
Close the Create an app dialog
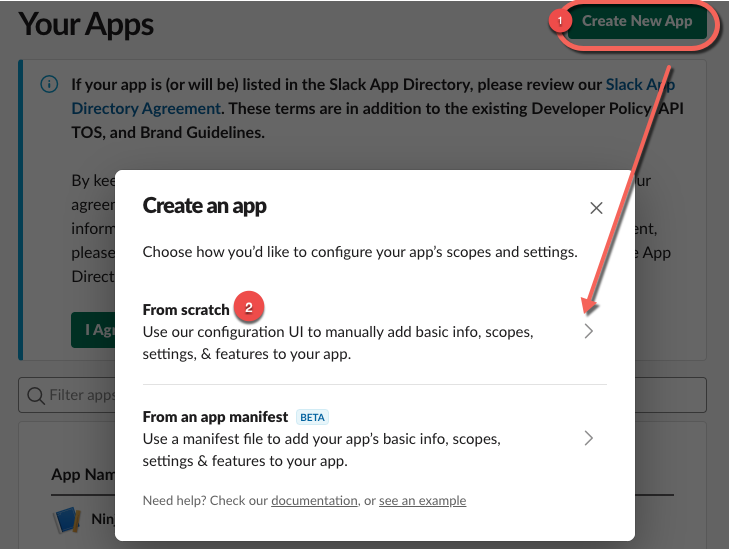[596, 208]
